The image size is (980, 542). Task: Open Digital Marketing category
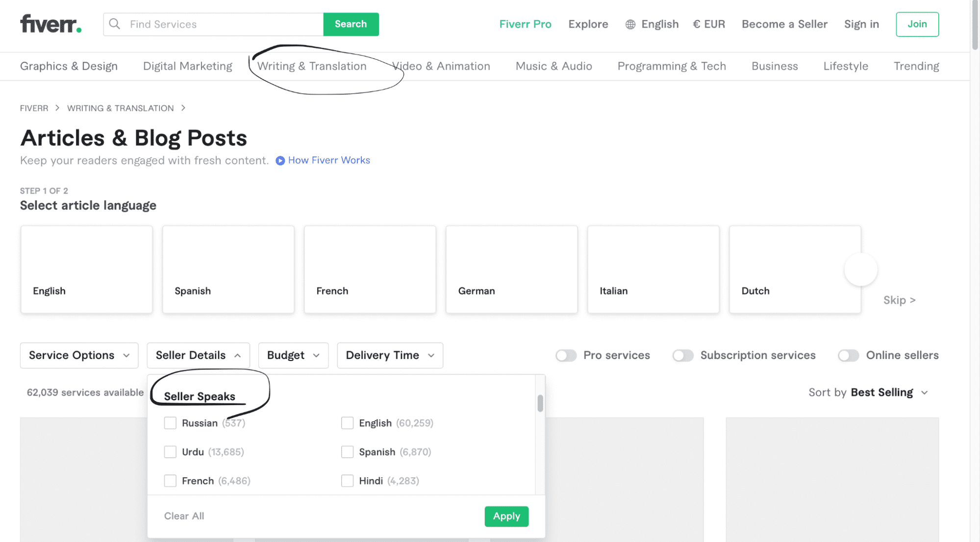click(x=187, y=66)
